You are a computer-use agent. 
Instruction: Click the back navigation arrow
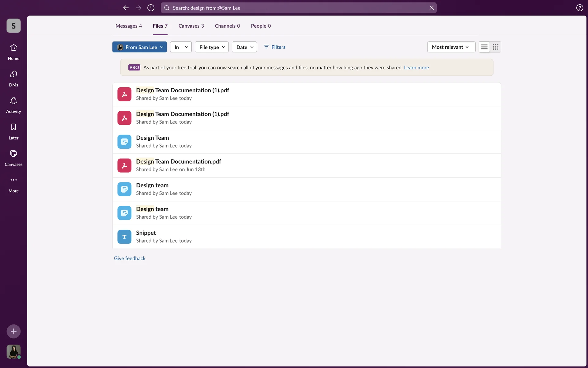click(126, 8)
